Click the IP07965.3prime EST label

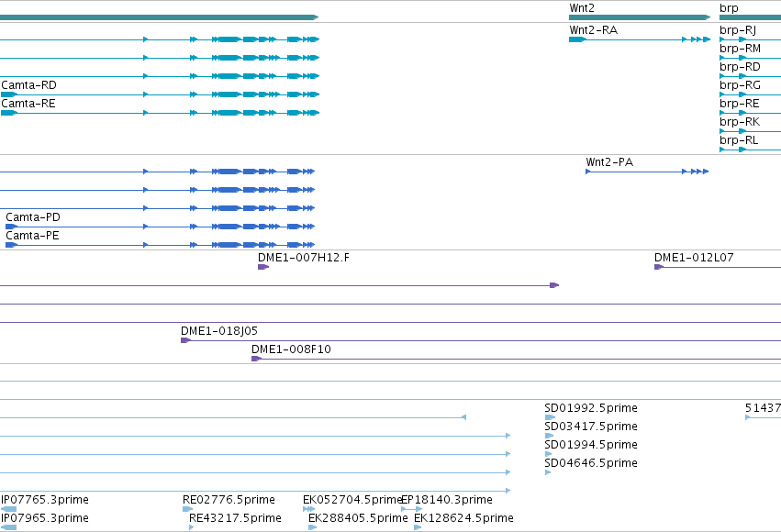click(x=45, y=518)
